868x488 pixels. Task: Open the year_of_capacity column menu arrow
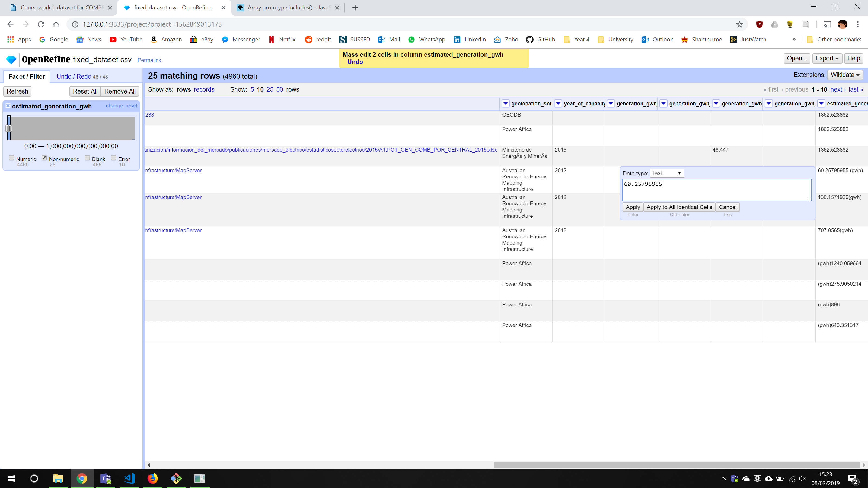click(558, 103)
